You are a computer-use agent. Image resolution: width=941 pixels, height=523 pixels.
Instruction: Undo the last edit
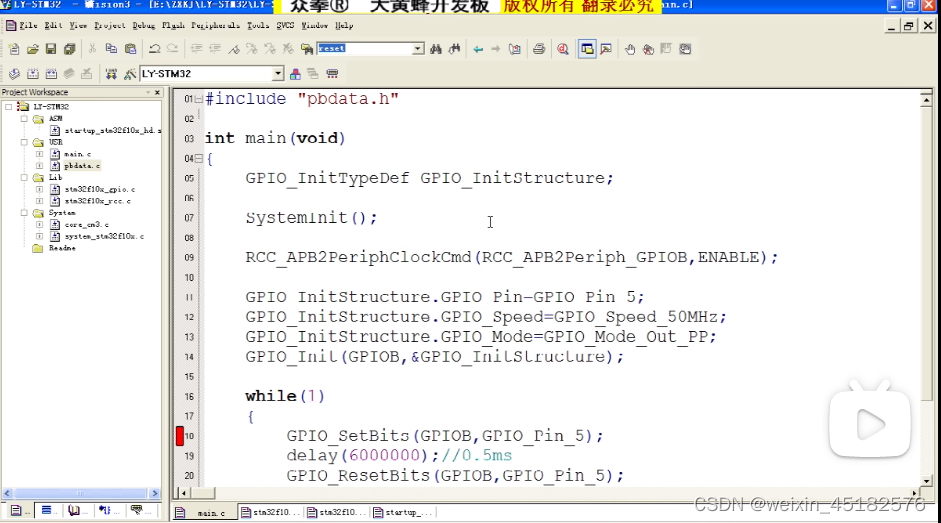pyautogui.click(x=154, y=49)
